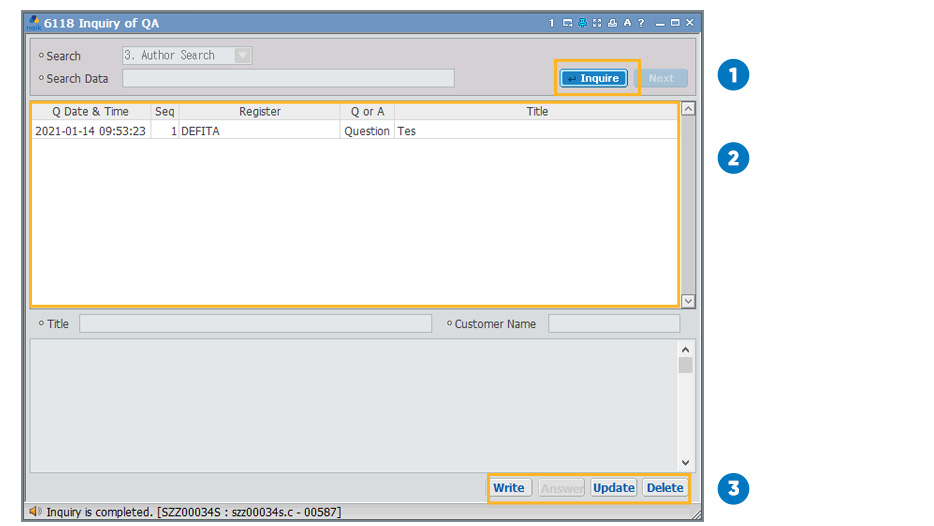Open the help question mark icon
The width and height of the screenshot is (934, 526).
641,23
